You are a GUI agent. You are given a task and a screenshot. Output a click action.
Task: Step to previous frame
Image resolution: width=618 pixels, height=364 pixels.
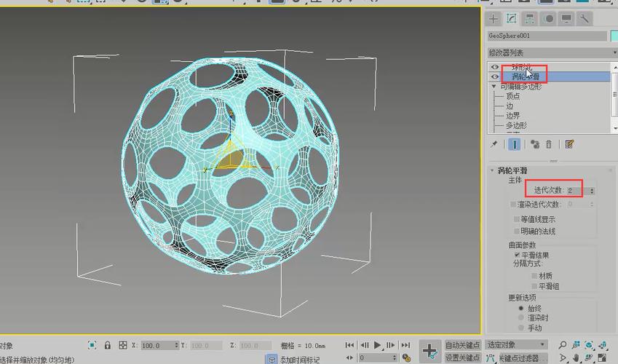click(x=365, y=345)
